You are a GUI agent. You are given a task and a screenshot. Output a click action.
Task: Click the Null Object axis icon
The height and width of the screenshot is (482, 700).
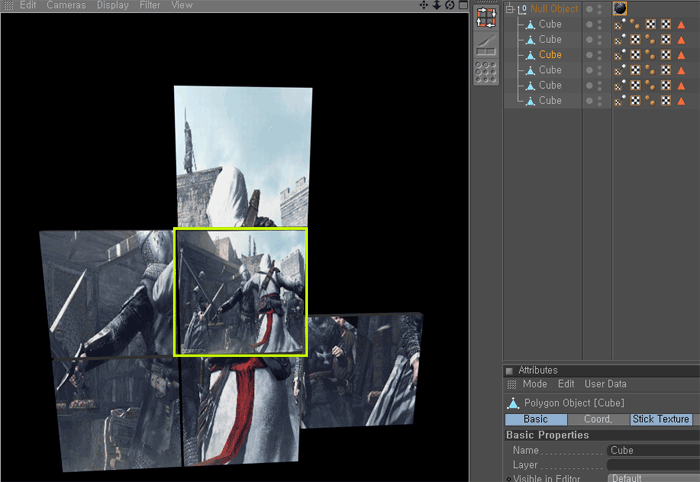pos(521,9)
